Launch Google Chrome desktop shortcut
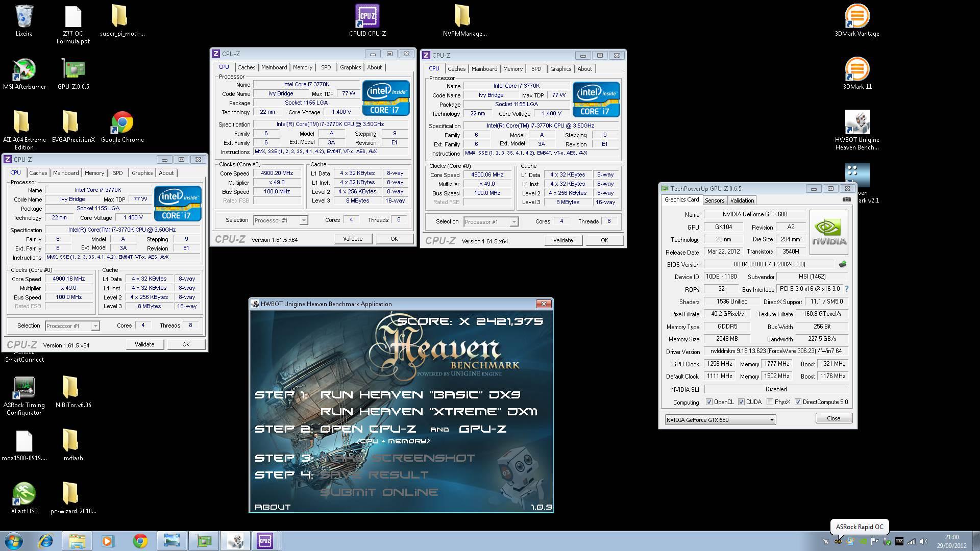980x551 pixels. (x=122, y=127)
